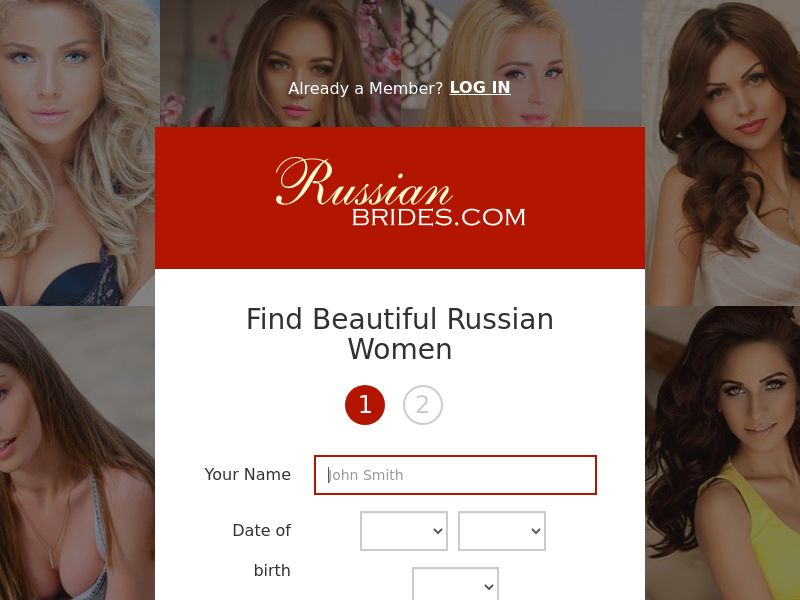Viewport: 800px width, 600px height.
Task: Click the "Find Beautiful Russian Women" heading
Action: point(400,334)
